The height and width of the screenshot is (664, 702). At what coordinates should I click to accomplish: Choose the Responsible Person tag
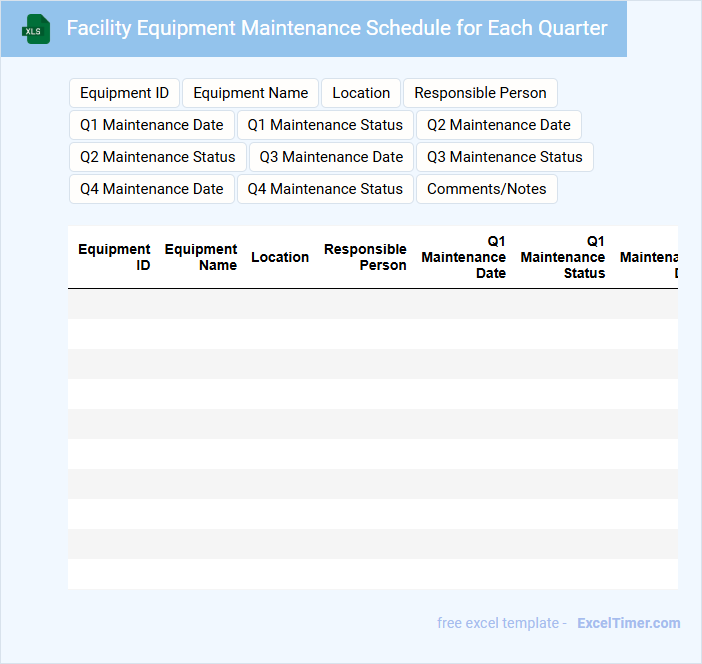[x=480, y=93]
